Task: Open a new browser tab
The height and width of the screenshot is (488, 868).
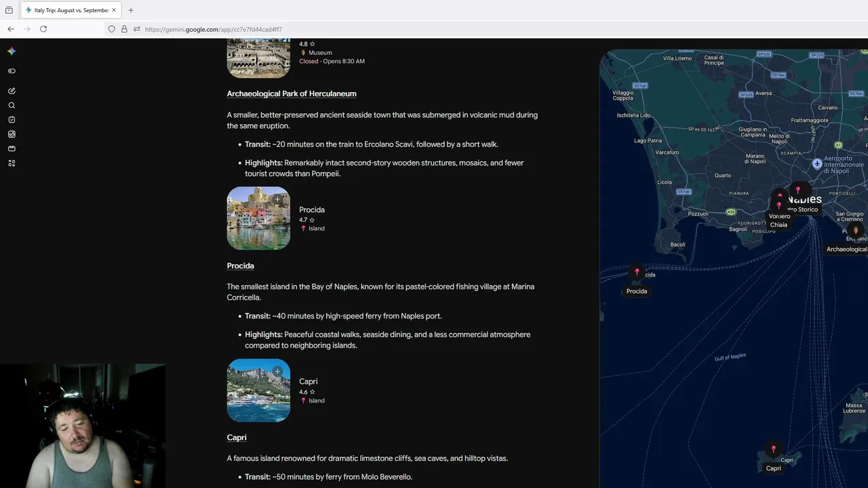Action: click(131, 10)
